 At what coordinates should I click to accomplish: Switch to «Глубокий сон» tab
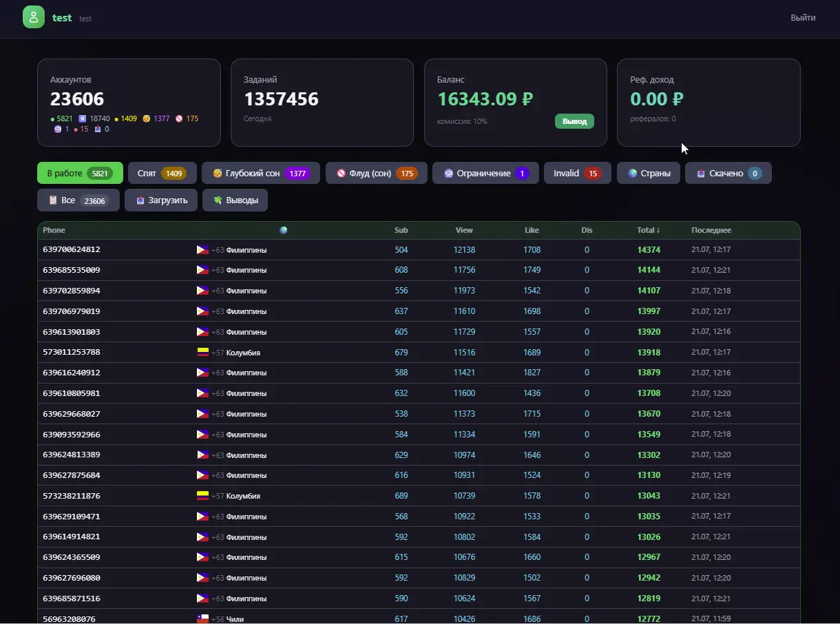coord(261,173)
